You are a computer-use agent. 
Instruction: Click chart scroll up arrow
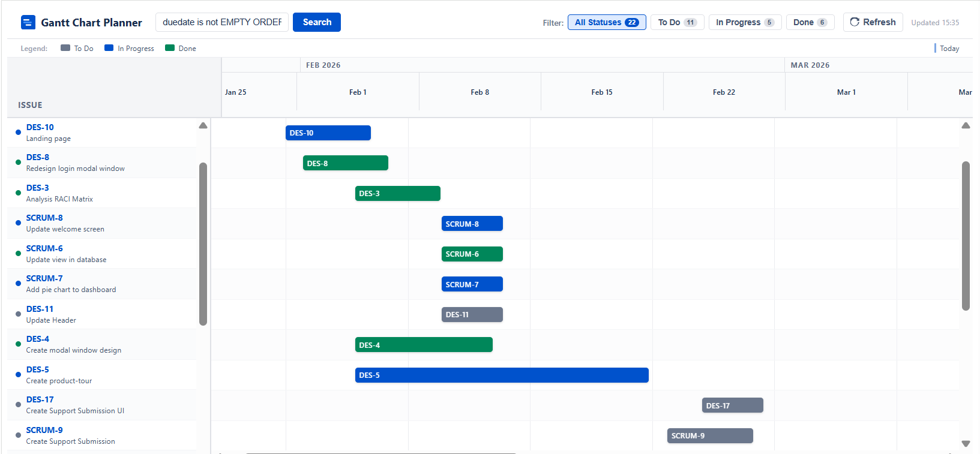pyautogui.click(x=966, y=125)
